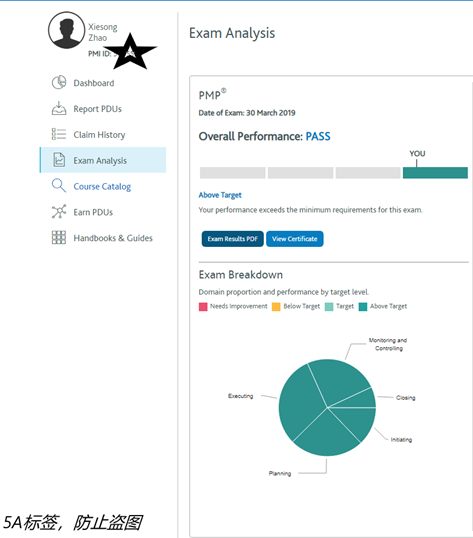Click the Report PDUs inbox icon
Screen dimensions: 473x538
(59, 108)
